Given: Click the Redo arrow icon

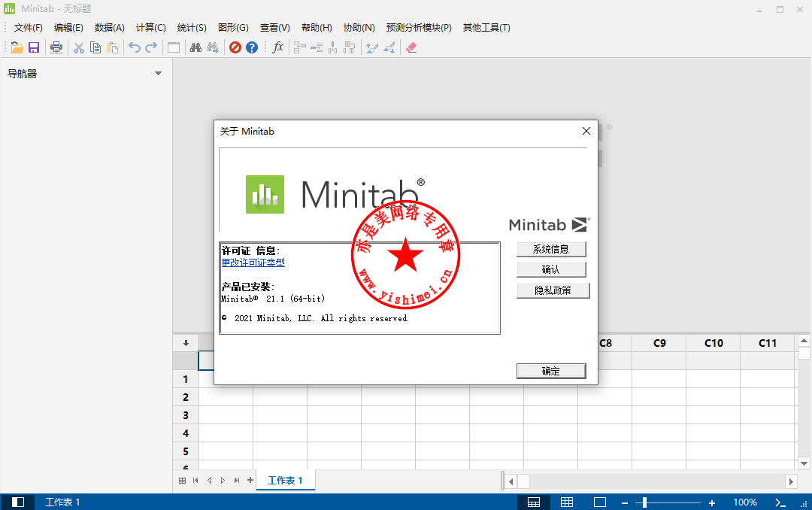Looking at the screenshot, I should pyautogui.click(x=151, y=47).
